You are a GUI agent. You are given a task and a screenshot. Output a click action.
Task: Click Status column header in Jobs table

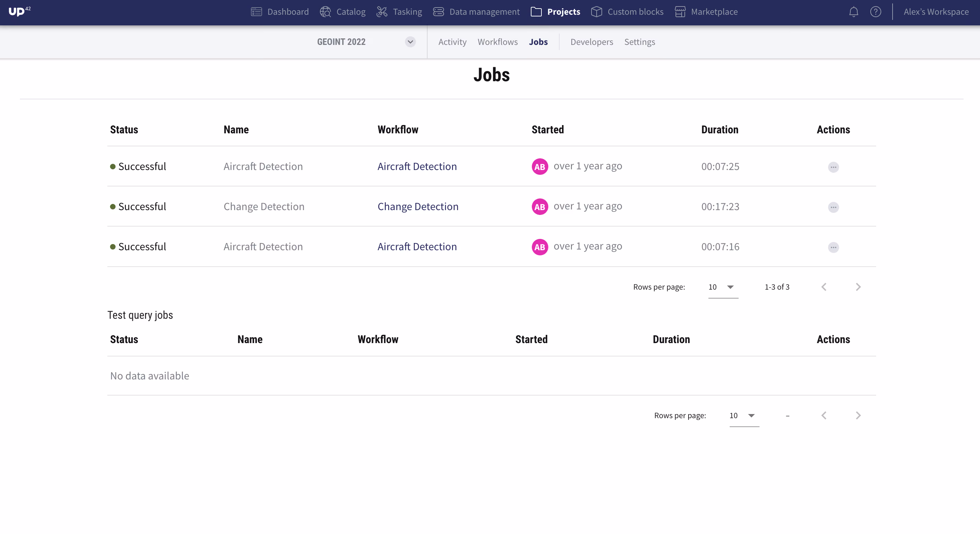coord(124,130)
